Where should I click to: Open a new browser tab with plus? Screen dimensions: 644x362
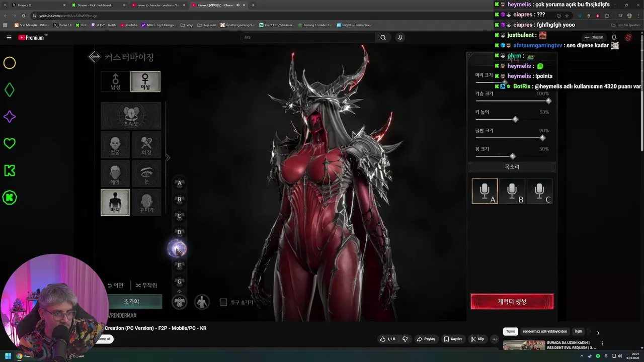253,5
